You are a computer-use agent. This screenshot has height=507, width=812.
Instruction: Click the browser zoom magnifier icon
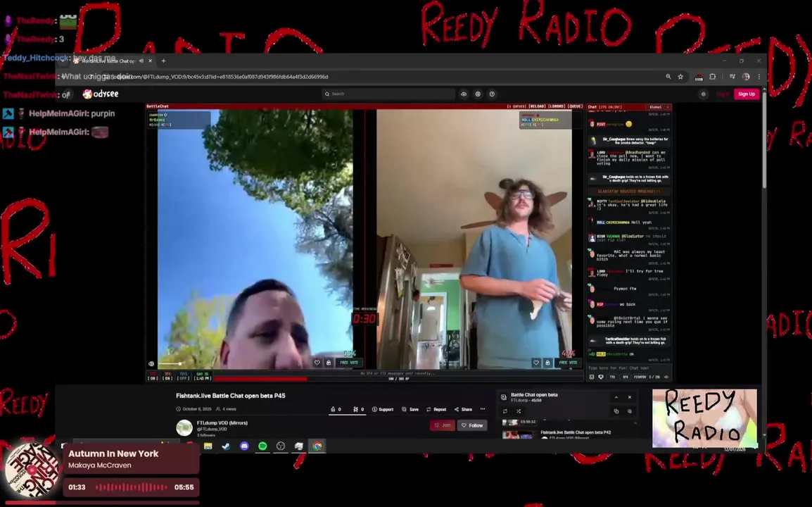point(668,77)
